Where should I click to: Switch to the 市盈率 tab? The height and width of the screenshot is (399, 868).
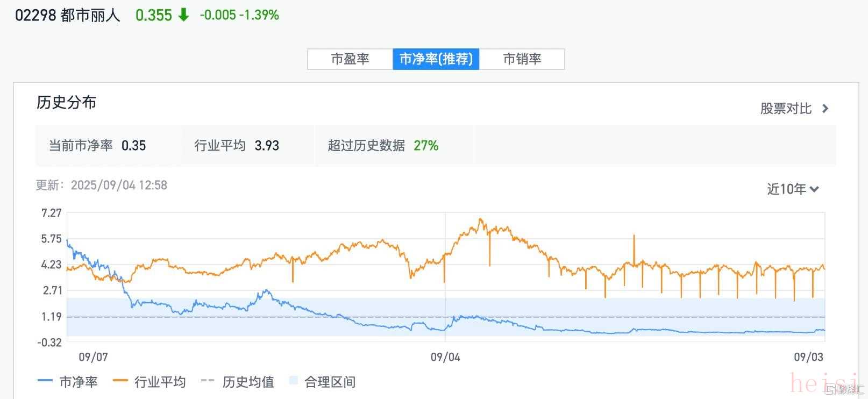[x=350, y=59]
